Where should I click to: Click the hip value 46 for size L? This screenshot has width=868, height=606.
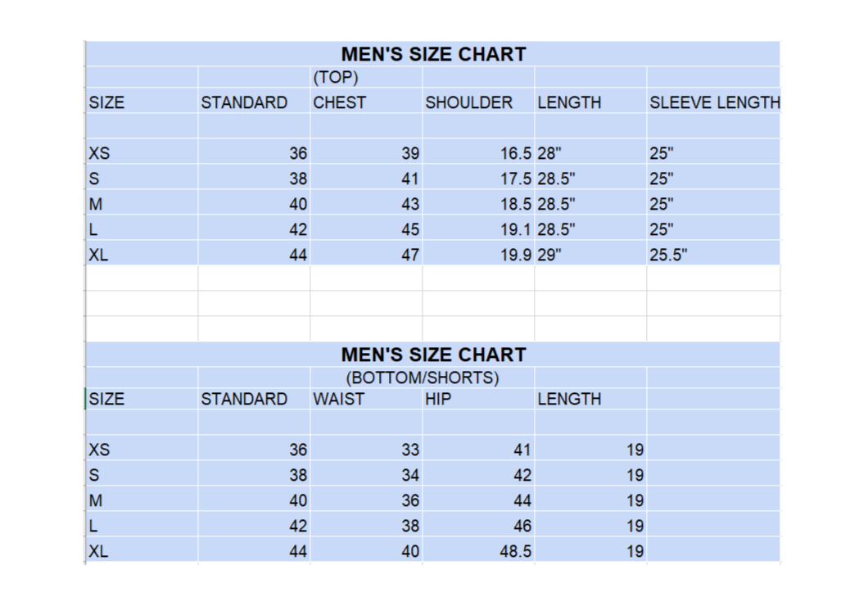522,526
